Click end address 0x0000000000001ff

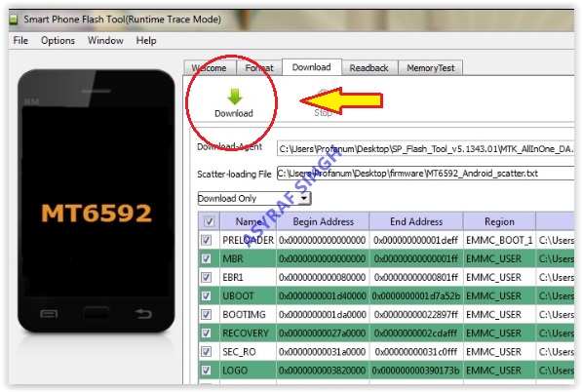click(415, 258)
